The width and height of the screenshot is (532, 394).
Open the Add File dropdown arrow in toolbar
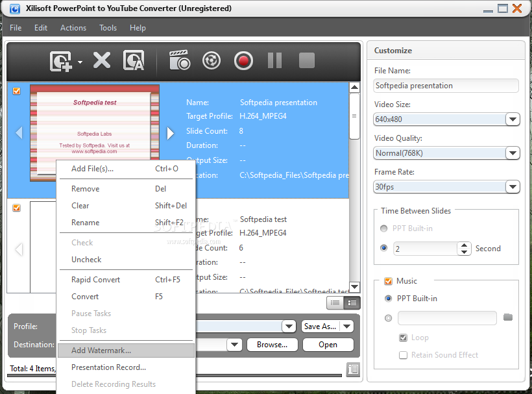[x=80, y=62]
